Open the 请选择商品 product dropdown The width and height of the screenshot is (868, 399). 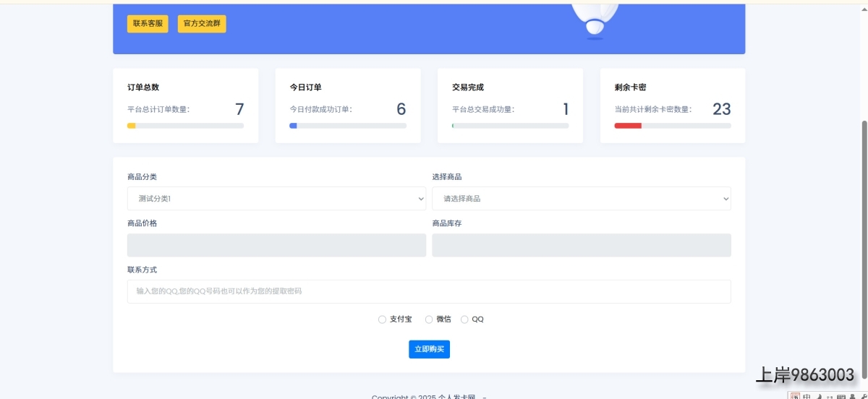581,199
